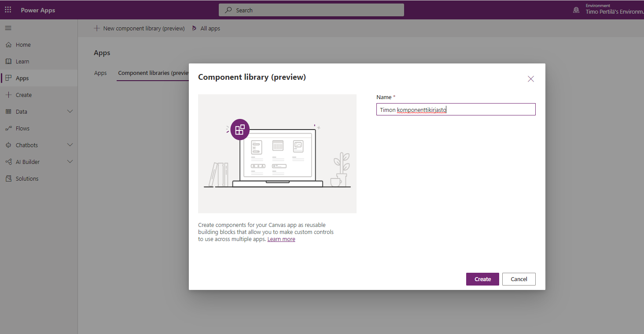Open the app launcher waffle icon

tap(8, 10)
